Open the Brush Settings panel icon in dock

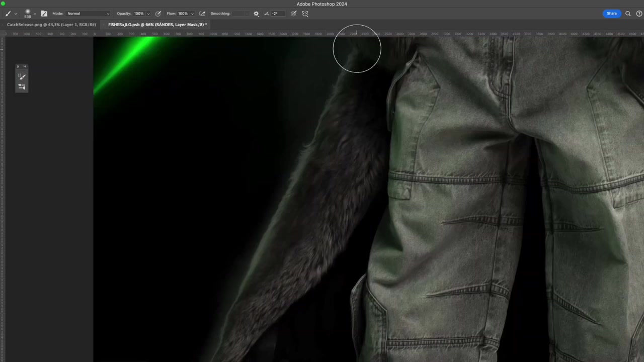22,76
